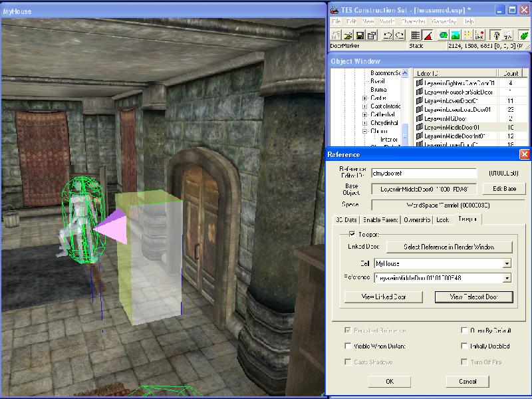Screen dimensions: 532x399
Task: Open the Help menu
Action: point(469,21)
